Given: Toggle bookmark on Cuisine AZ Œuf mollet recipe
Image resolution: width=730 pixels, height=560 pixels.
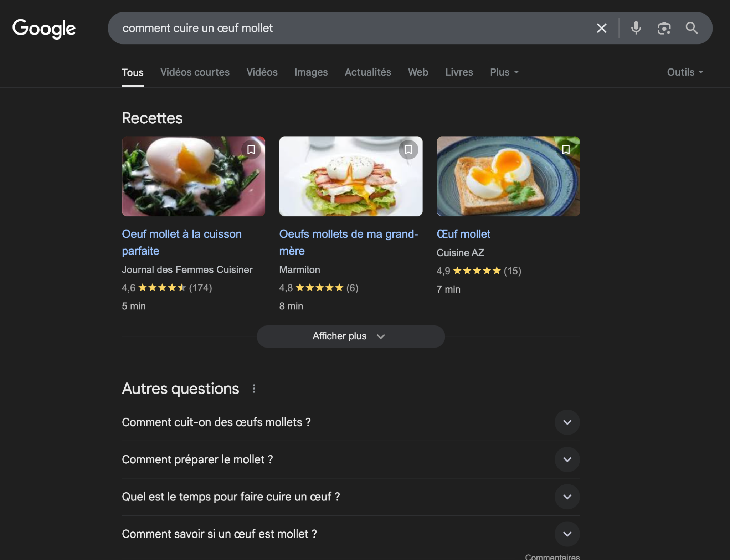Looking at the screenshot, I should (x=566, y=150).
